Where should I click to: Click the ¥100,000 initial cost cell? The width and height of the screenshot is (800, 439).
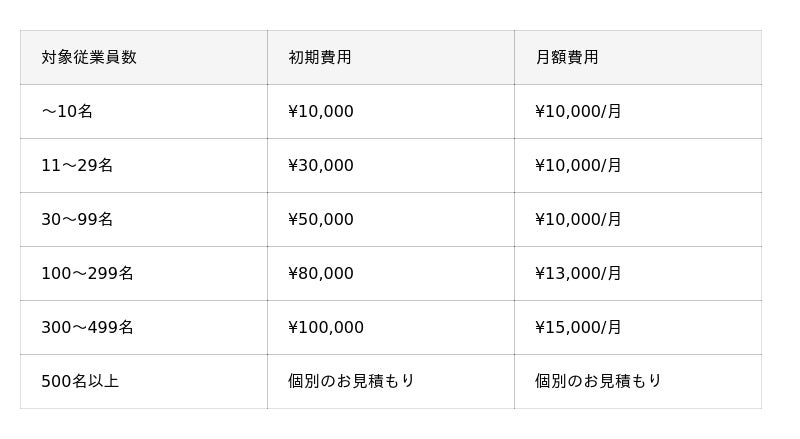click(x=326, y=327)
